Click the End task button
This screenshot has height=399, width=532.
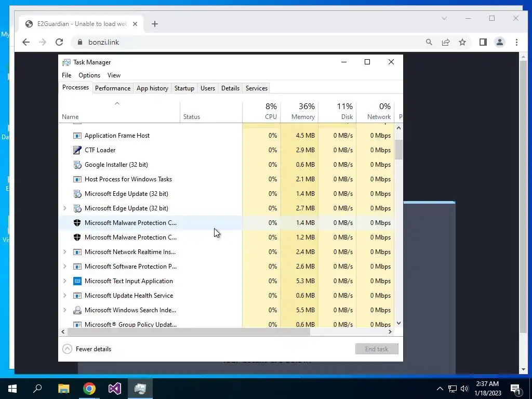(377, 349)
